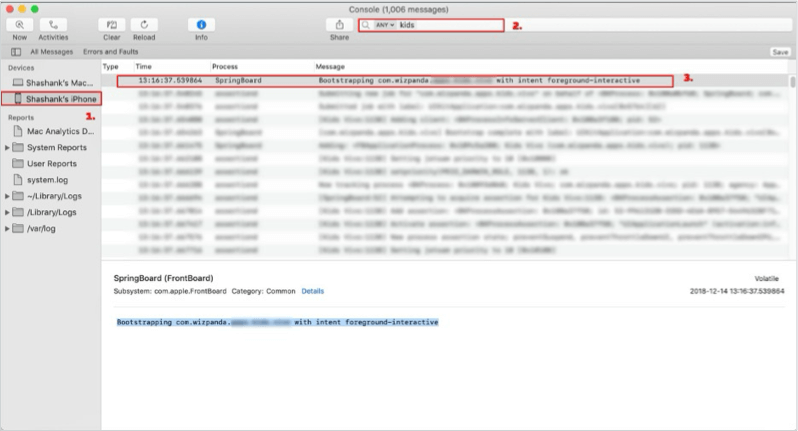Click the Save button
The image size is (798, 431).
[780, 52]
